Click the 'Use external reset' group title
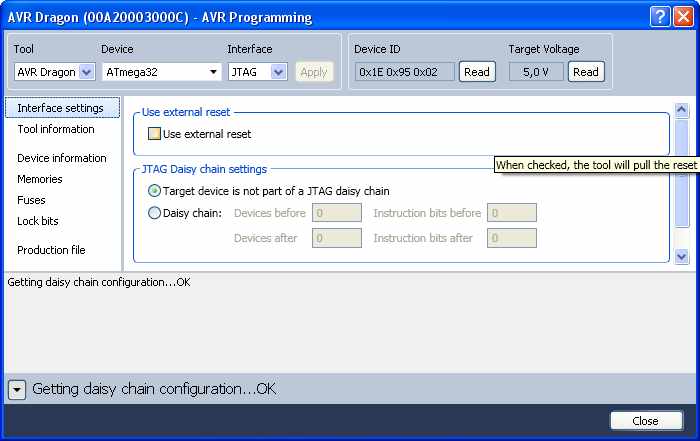The height and width of the screenshot is (441, 700). (186, 112)
